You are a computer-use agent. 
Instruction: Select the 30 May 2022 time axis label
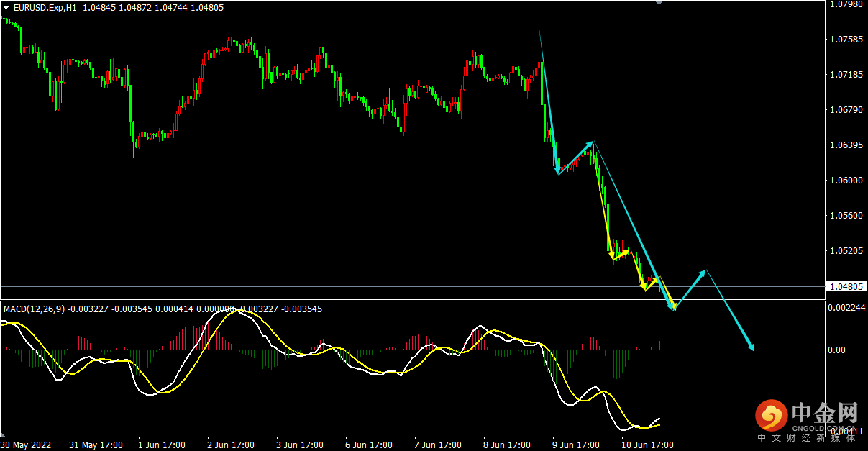coord(27,445)
